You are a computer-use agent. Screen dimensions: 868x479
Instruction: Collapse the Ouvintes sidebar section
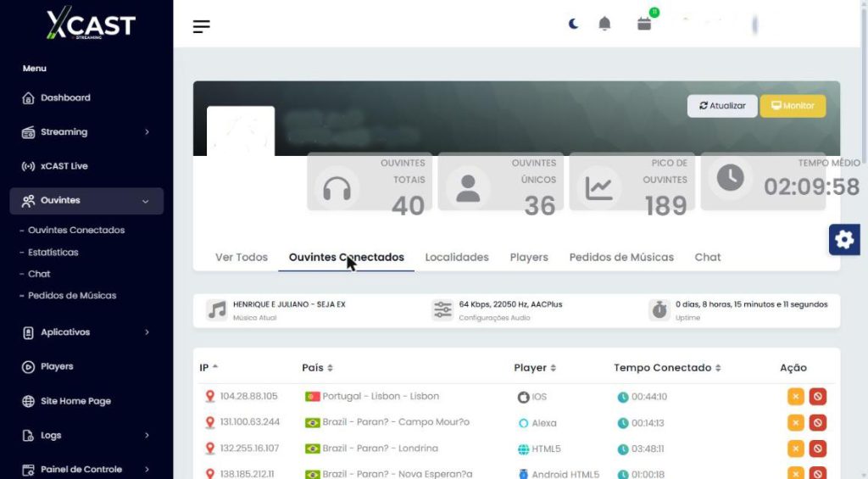[86, 200]
